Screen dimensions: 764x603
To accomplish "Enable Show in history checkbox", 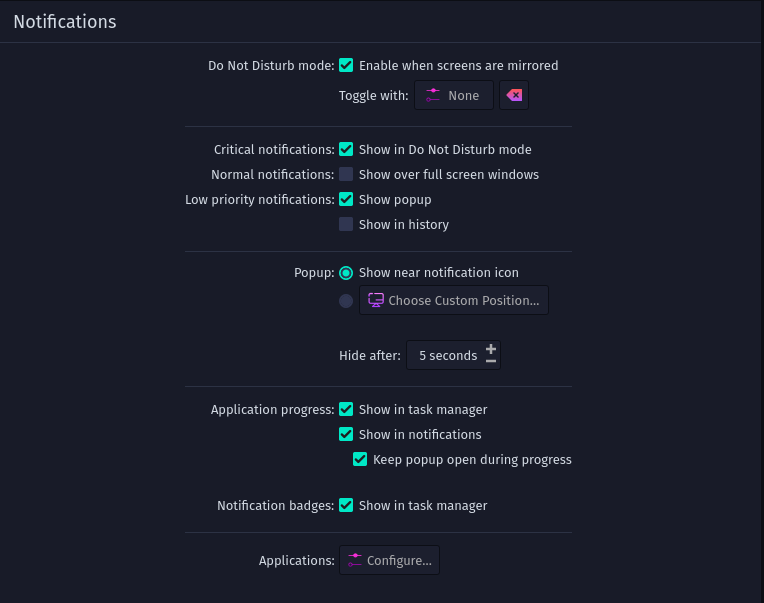I will click(346, 224).
